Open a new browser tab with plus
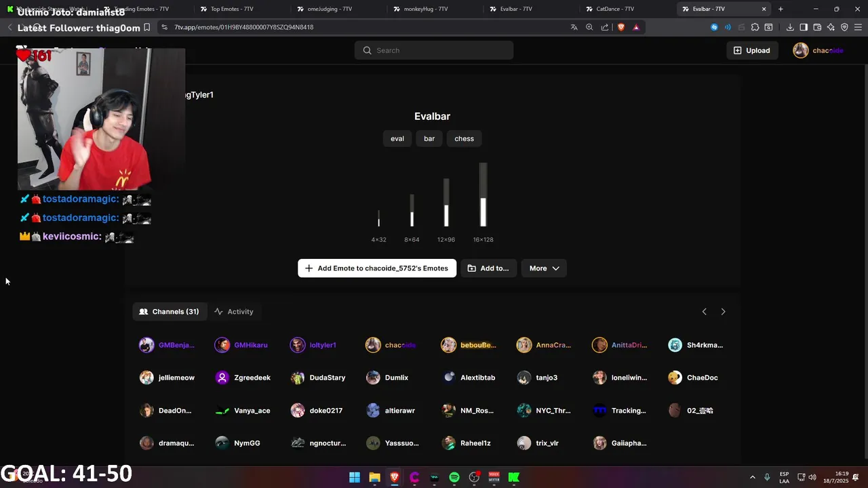The height and width of the screenshot is (488, 868). point(781,9)
